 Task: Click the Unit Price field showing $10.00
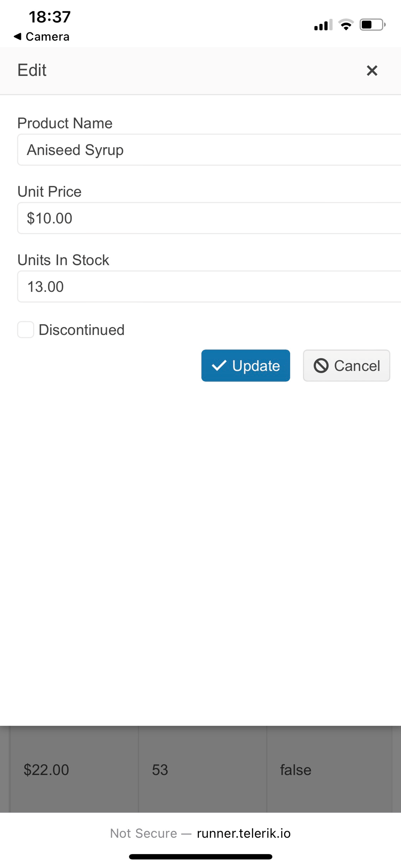click(209, 218)
